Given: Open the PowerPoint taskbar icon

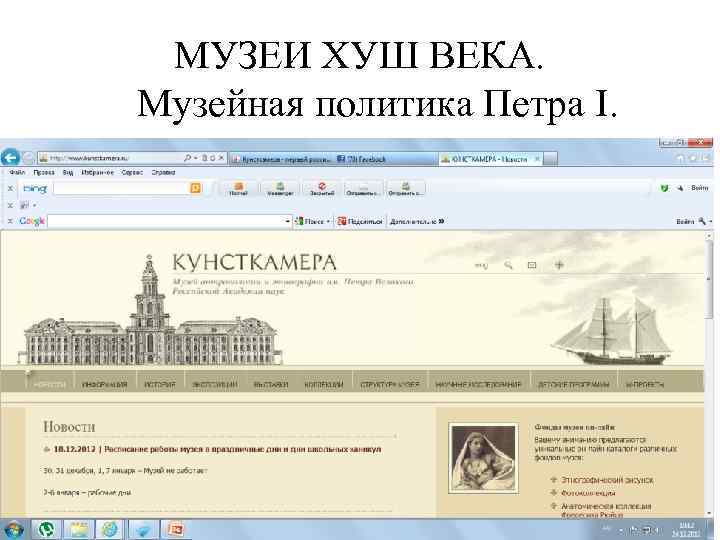Looking at the screenshot, I should pos(175,530).
